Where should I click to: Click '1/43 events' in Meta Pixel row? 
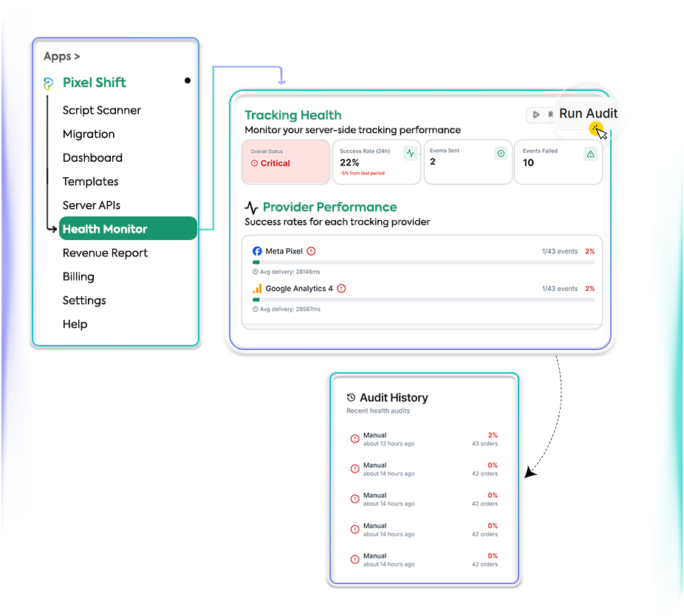click(560, 252)
